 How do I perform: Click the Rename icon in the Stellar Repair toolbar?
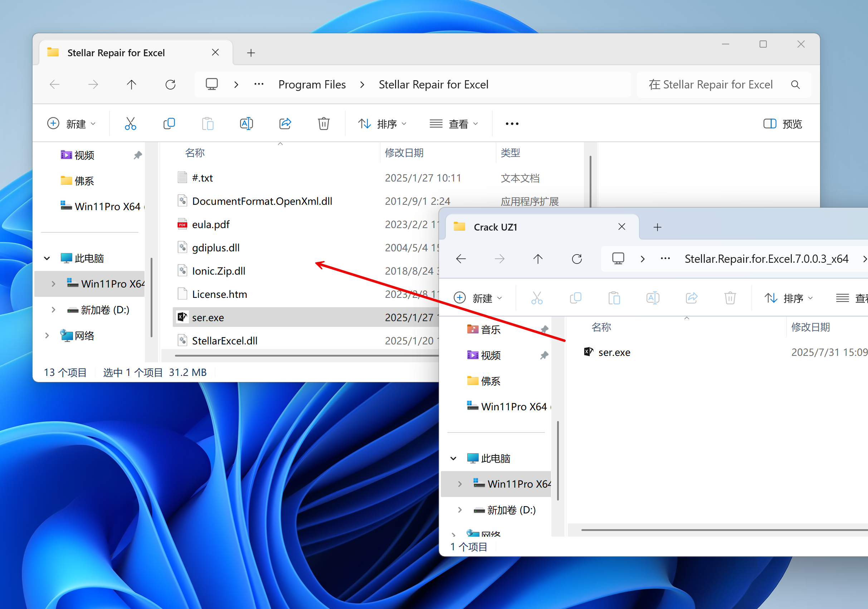click(247, 124)
